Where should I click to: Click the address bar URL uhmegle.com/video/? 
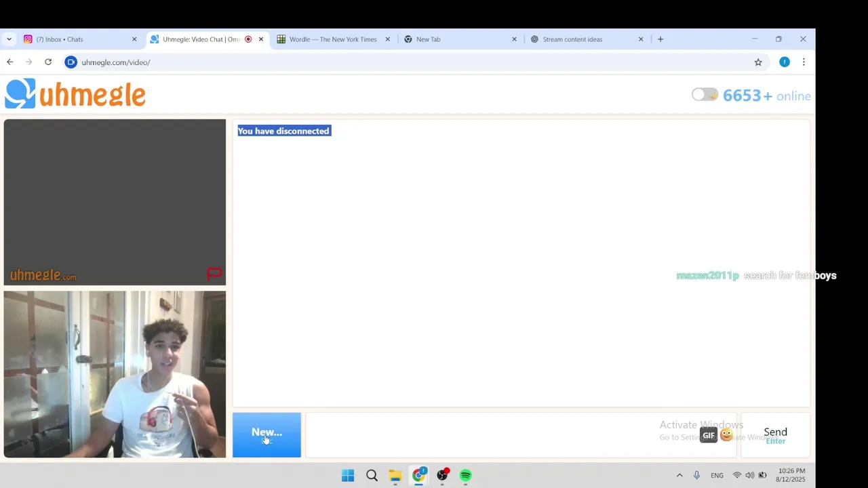pos(116,62)
